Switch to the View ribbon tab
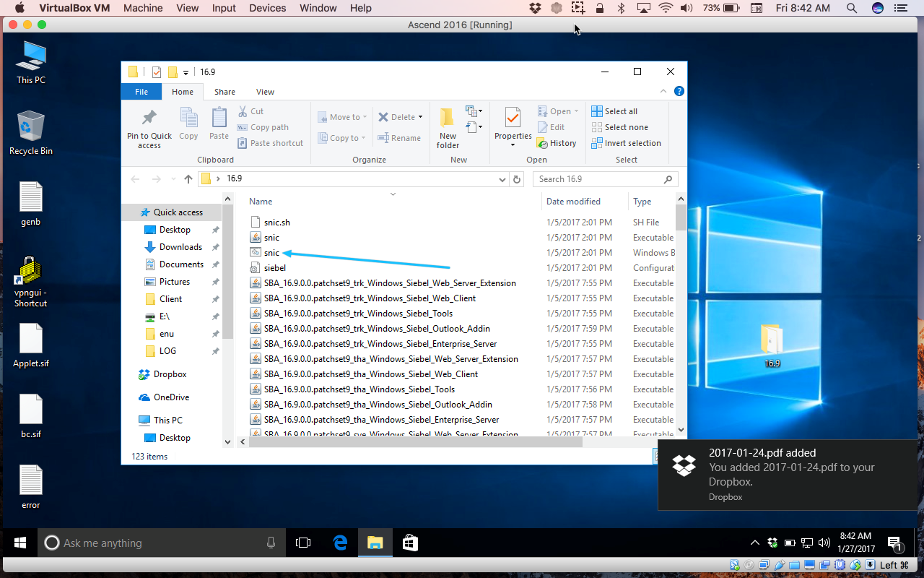 tap(265, 92)
